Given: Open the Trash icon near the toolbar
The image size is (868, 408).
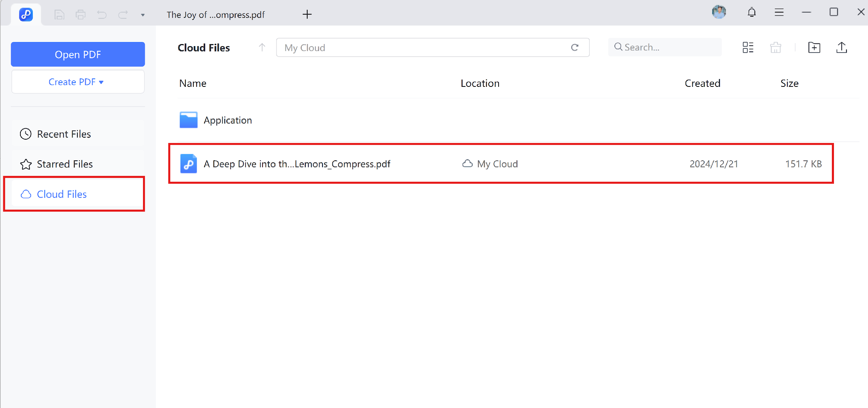Looking at the screenshot, I should (x=776, y=48).
